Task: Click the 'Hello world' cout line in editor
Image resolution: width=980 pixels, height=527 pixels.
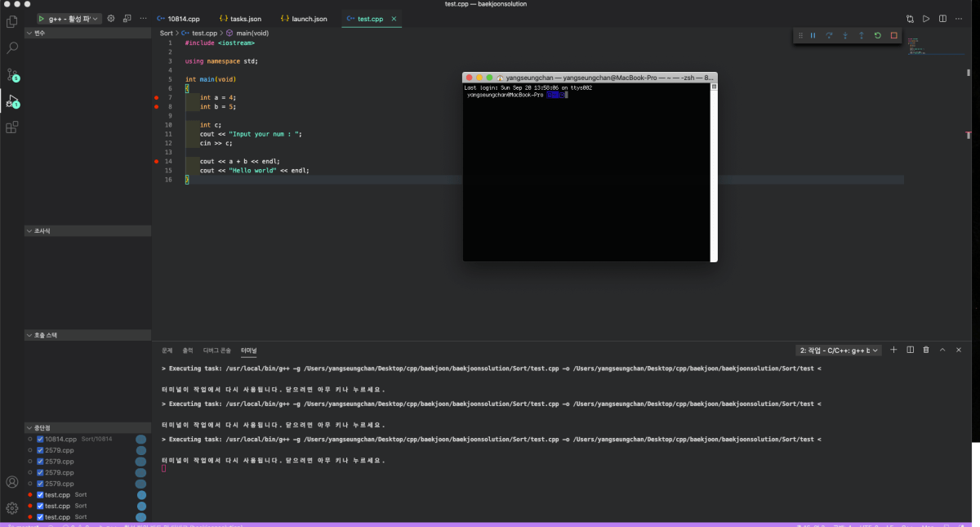Action: pos(255,171)
